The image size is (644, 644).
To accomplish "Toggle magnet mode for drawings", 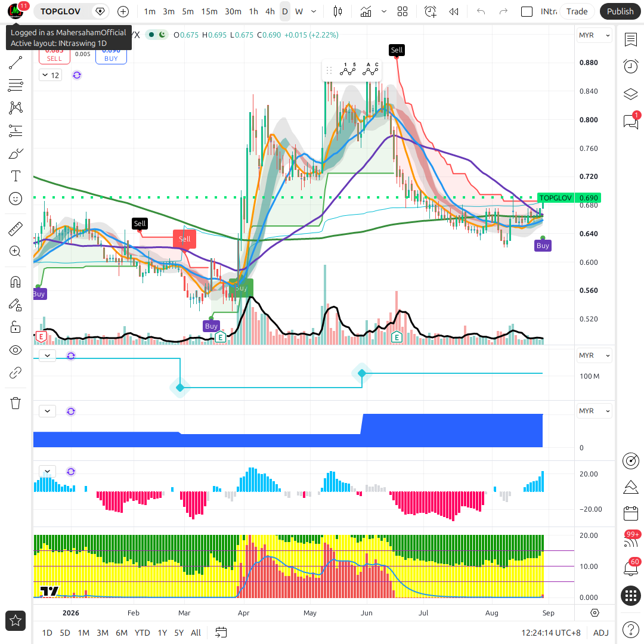I will [16, 282].
